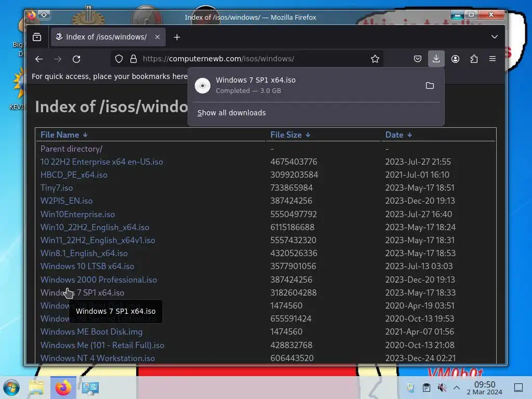Click show desktop button in tray
The width and height of the screenshot is (532, 399).
518,388
